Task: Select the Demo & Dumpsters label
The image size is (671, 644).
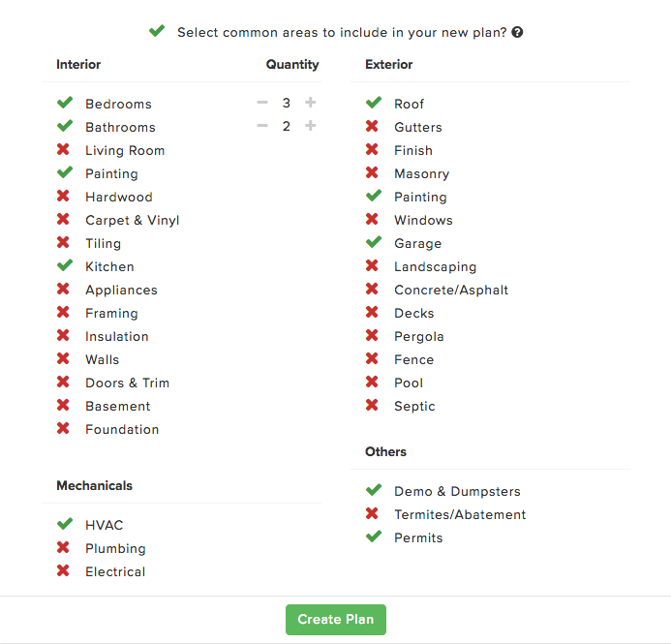Action: pos(457,491)
